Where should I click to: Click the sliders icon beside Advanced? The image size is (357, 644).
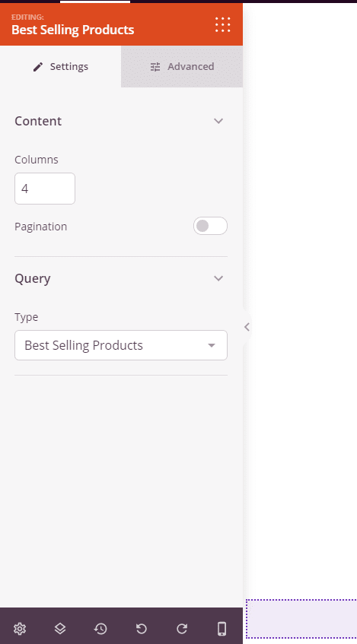click(155, 67)
